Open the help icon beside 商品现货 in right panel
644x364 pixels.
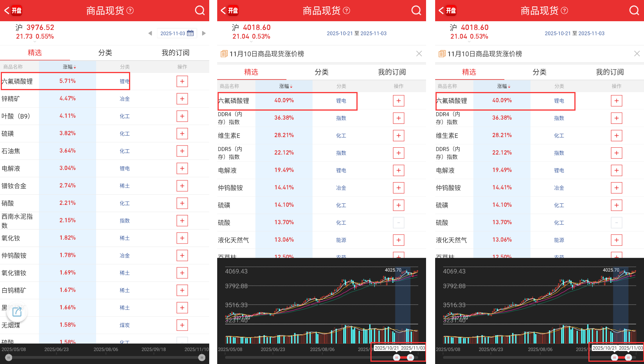point(564,11)
